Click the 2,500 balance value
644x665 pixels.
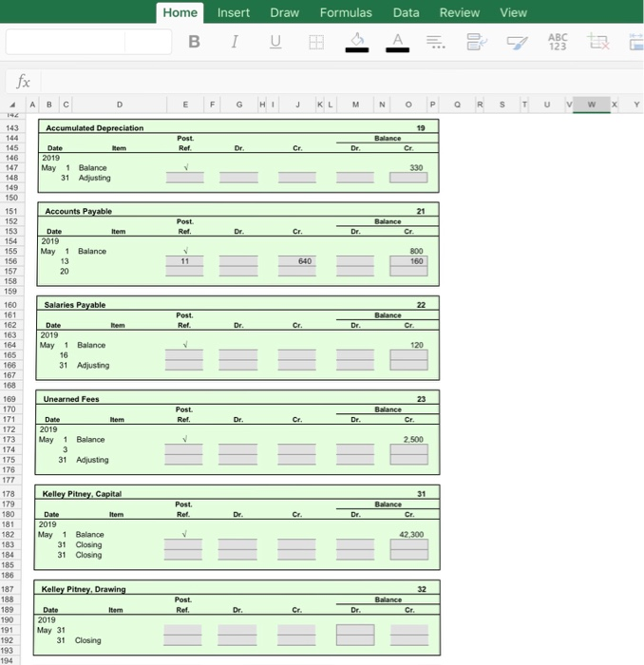[413, 439]
